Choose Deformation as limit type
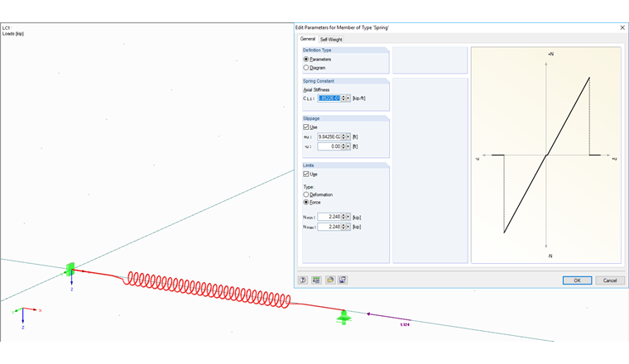The width and height of the screenshot is (629, 364). pos(306,194)
